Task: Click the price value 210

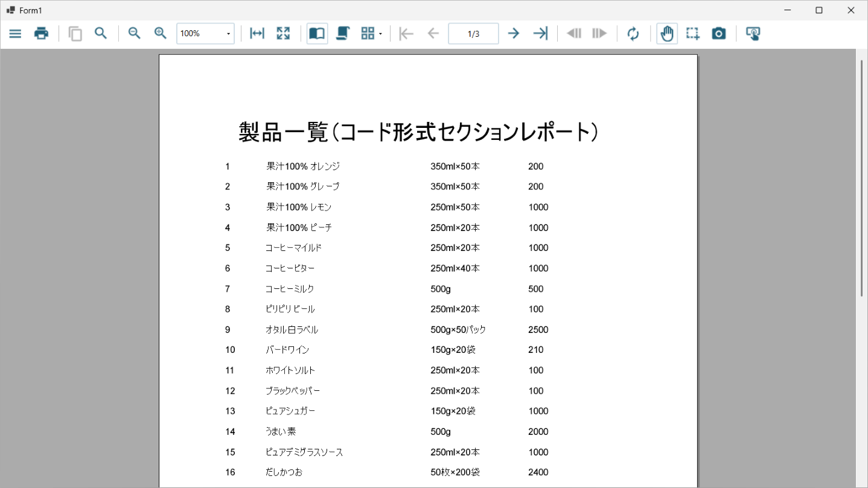Action: click(536, 350)
